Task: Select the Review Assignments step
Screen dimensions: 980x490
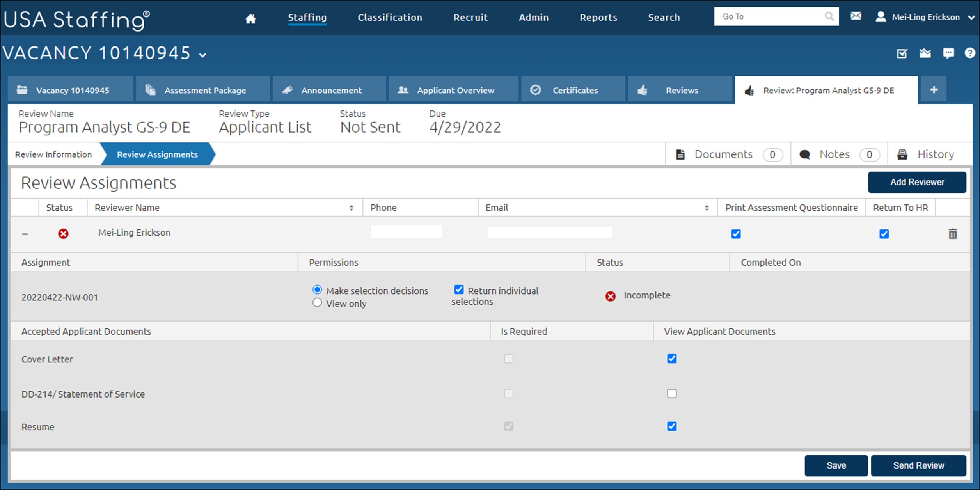Action: [x=158, y=154]
